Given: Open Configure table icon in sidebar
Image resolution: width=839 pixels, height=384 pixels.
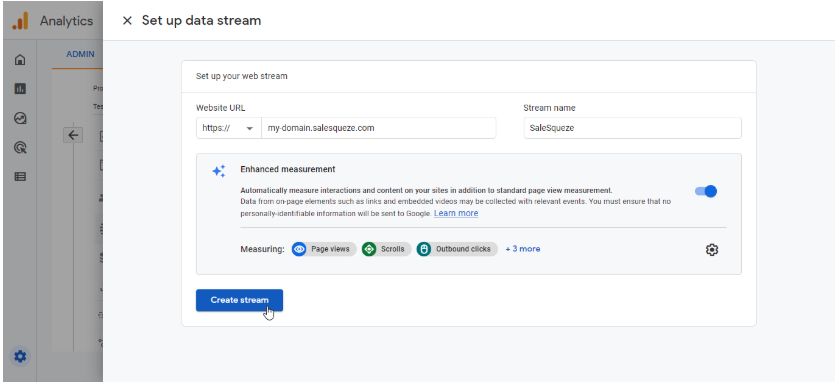Looking at the screenshot, I should (20, 176).
